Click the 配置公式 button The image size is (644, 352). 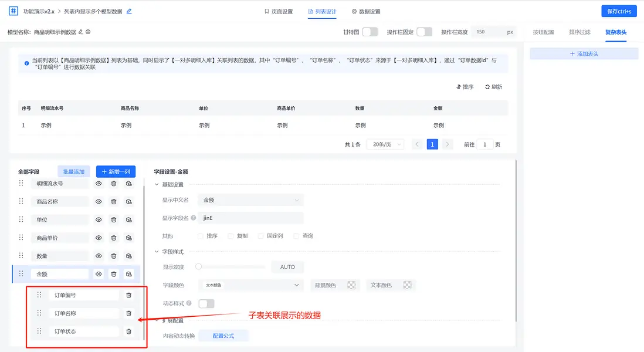pos(223,336)
